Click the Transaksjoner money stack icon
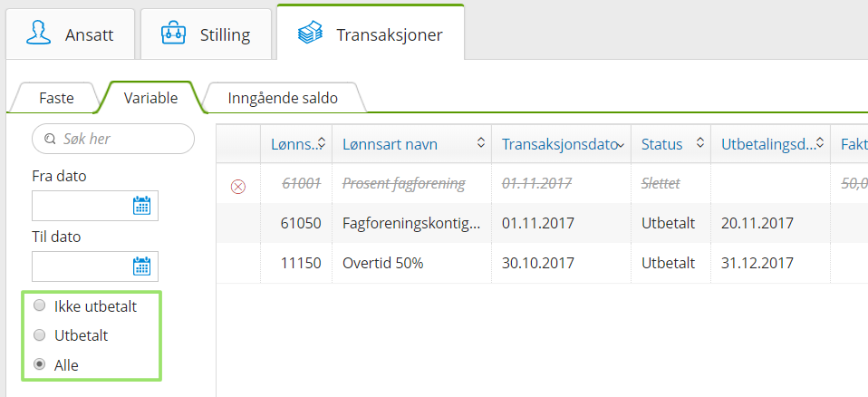 310,34
